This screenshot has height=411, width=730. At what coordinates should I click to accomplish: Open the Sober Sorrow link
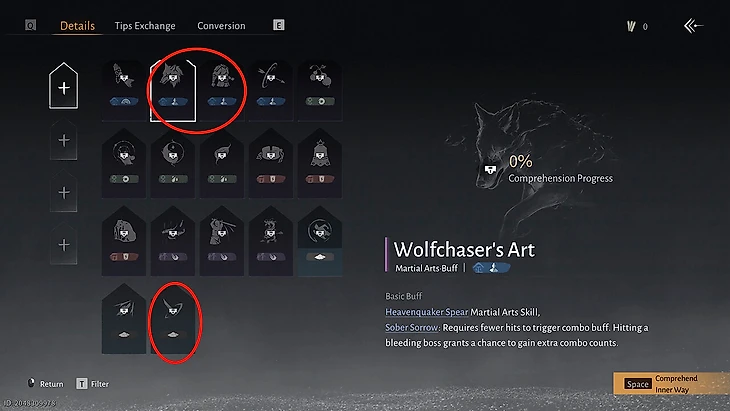coord(412,327)
